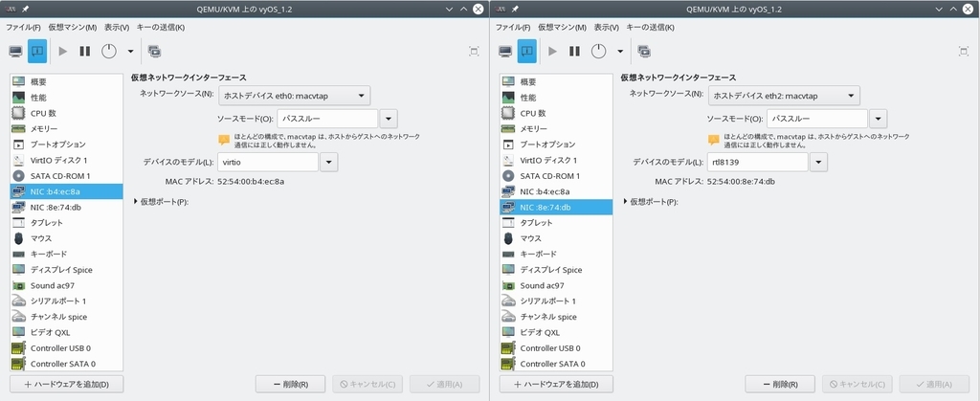
Task: Open 仮想マシン menu in left window
Action: (x=73, y=28)
